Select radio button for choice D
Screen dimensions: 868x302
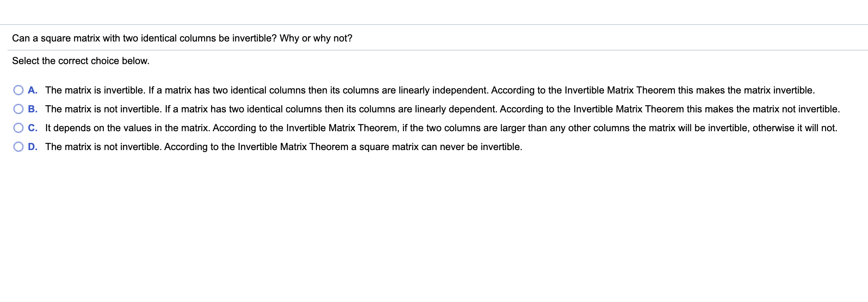tap(18, 147)
